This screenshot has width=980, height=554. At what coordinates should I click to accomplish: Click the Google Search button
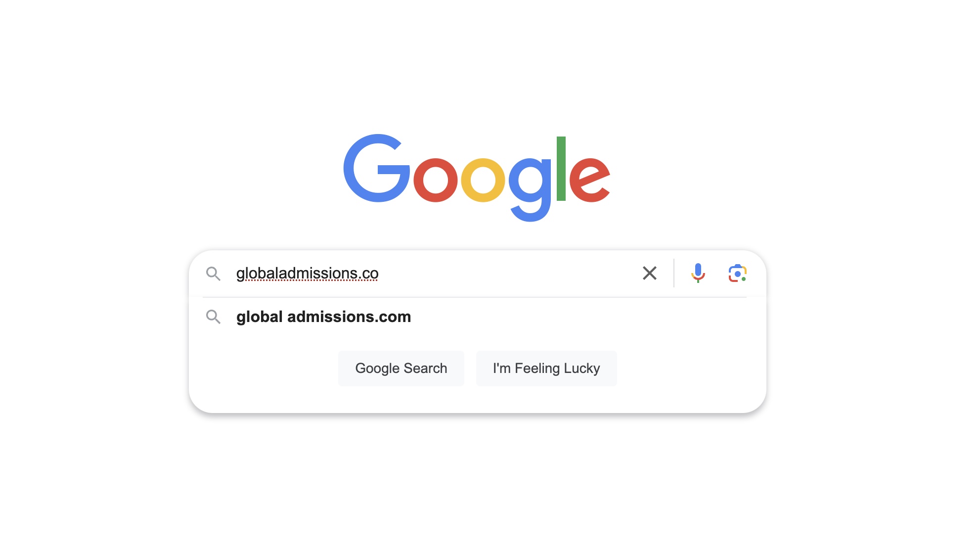click(x=401, y=369)
